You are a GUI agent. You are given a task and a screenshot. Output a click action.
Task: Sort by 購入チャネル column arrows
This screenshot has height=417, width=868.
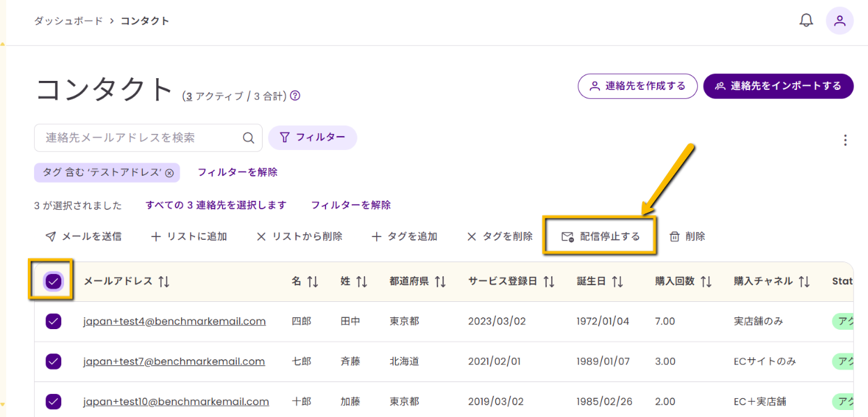point(805,282)
